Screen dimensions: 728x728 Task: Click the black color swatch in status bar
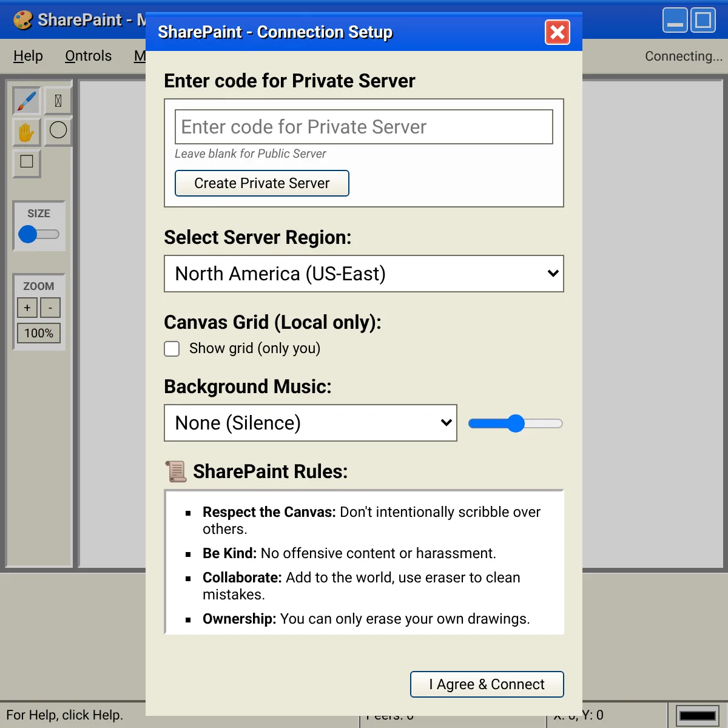coord(698,716)
